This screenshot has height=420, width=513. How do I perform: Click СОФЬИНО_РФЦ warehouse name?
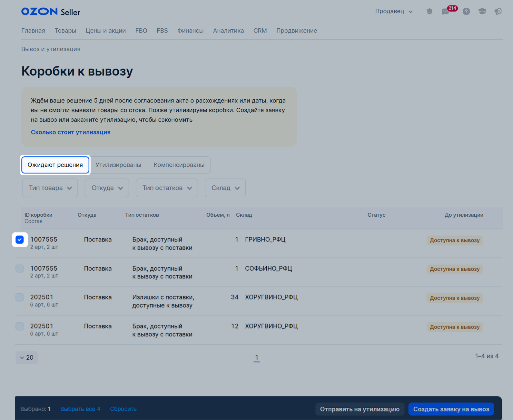[268, 269]
